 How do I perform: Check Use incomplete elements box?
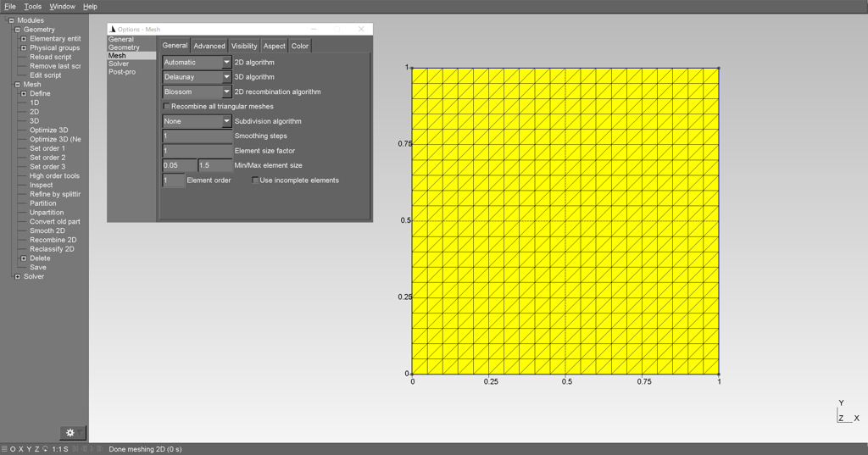coord(256,180)
